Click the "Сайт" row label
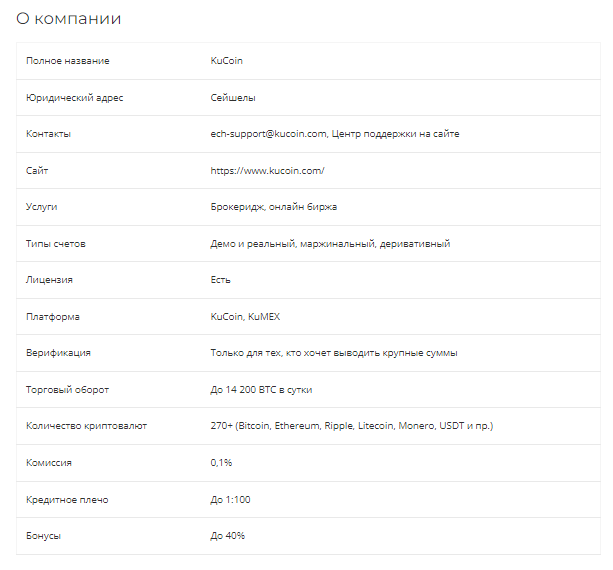This screenshot has width=613, height=570. pyautogui.click(x=37, y=171)
